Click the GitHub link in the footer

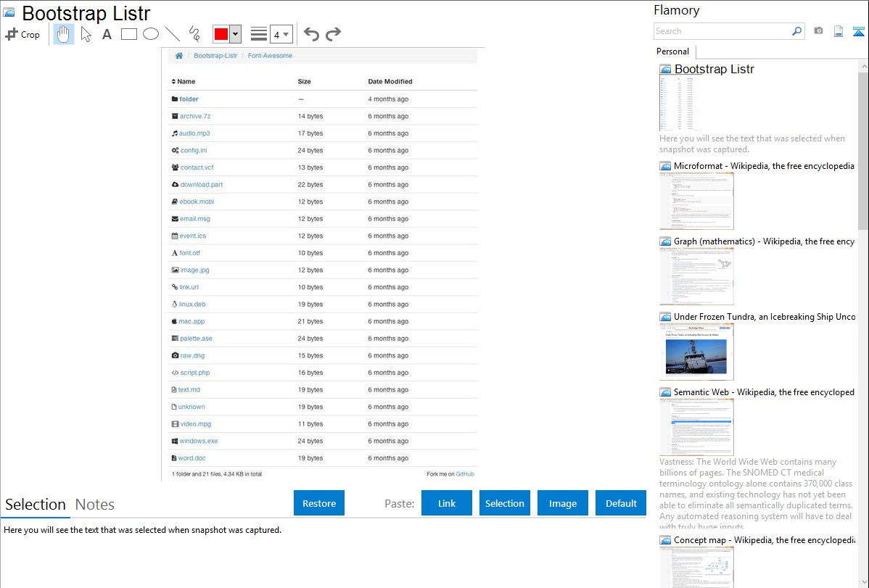(x=465, y=474)
